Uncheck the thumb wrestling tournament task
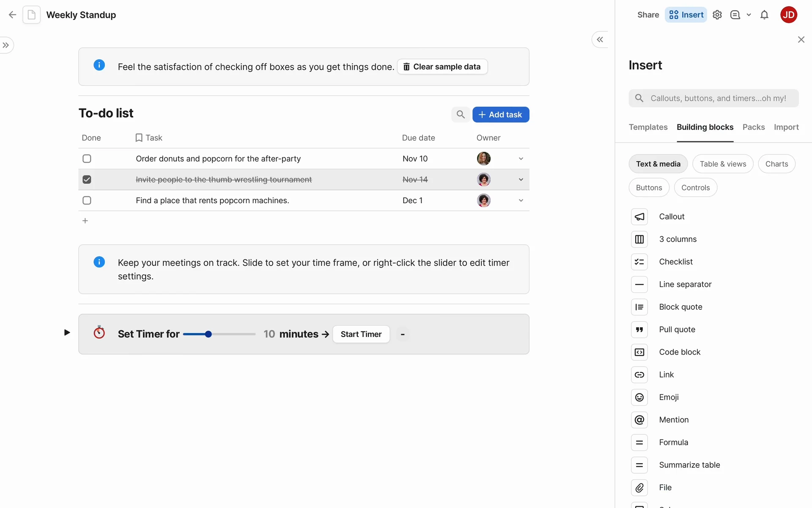This screenshot has height=508, width=812. click(87, 179)
